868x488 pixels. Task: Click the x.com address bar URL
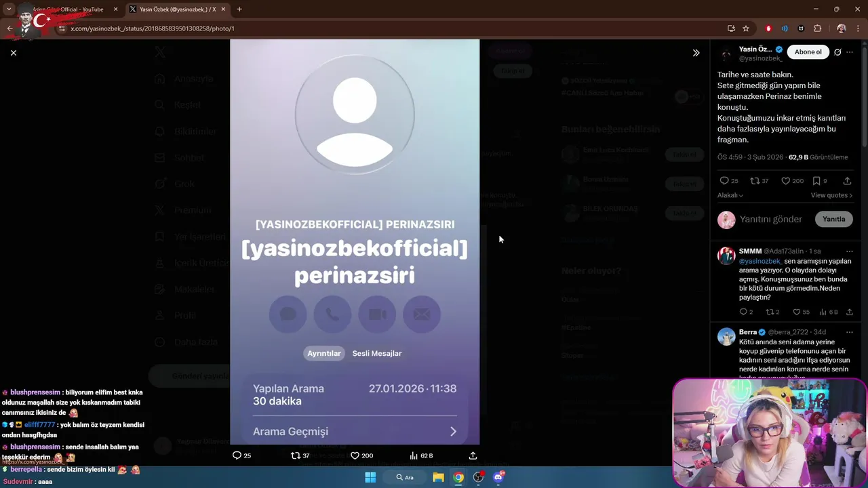[x=152, y=28]
